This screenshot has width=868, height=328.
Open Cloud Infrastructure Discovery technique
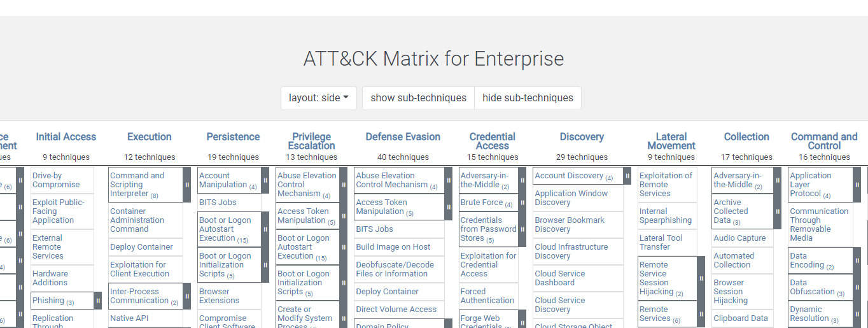tap(571, 252)
